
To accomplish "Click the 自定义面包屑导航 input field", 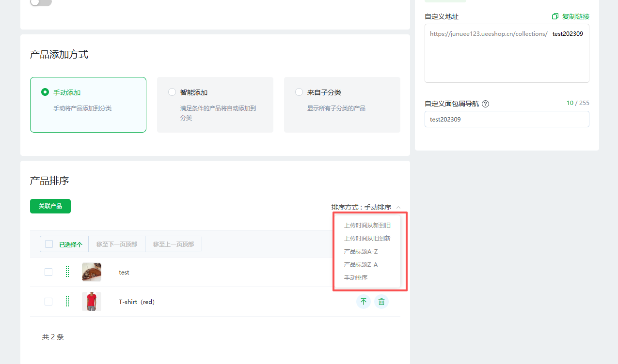I will click(507, 119).
